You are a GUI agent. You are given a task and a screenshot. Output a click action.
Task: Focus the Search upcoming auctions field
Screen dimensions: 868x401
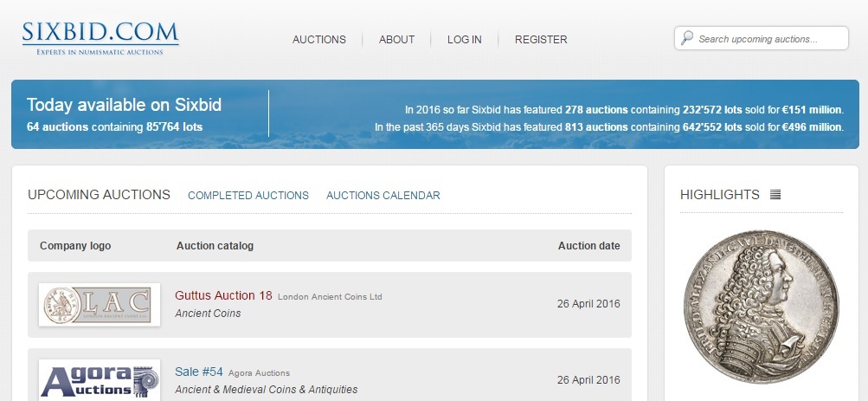click(762, 38)
